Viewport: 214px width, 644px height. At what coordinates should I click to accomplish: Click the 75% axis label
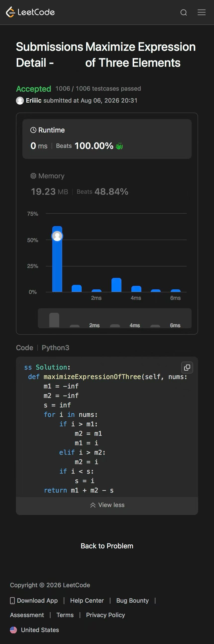[x=33, y=214]
